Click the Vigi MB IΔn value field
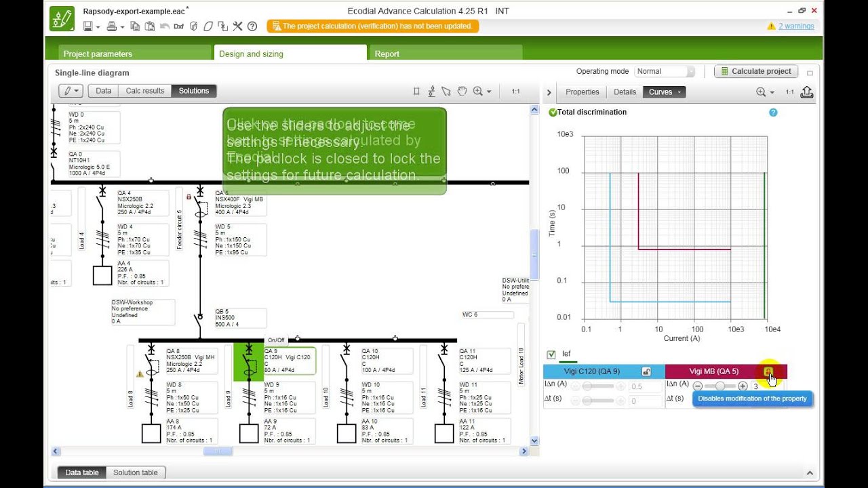Screen dimensions: 868x488 [766, 387]
